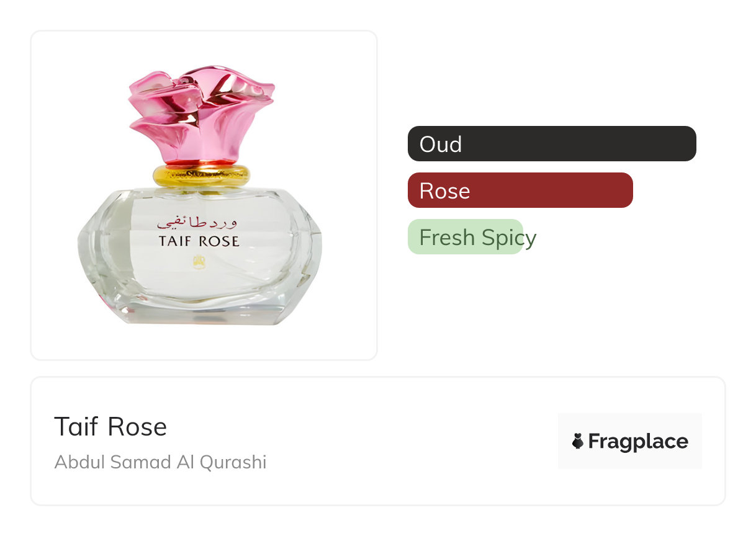Image resolution: width=756 pixels, height=536 pixels.
Task: Click the Oud label text
Action: (x=441, y=145)
